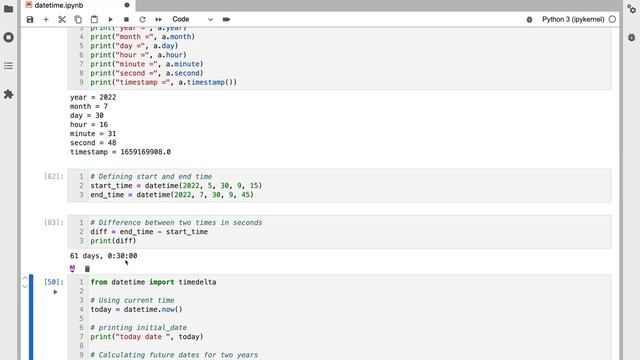Cut the selected cell with scissors icon
The height and width of the screenshot is (360, 640).
coord(62,19)
